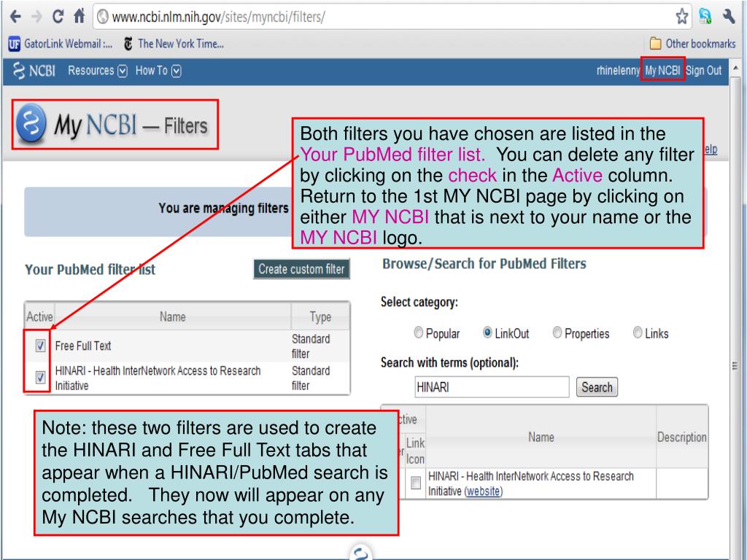
Task: Select the LinkOut category radio button
Action: [x=487, y=332]
